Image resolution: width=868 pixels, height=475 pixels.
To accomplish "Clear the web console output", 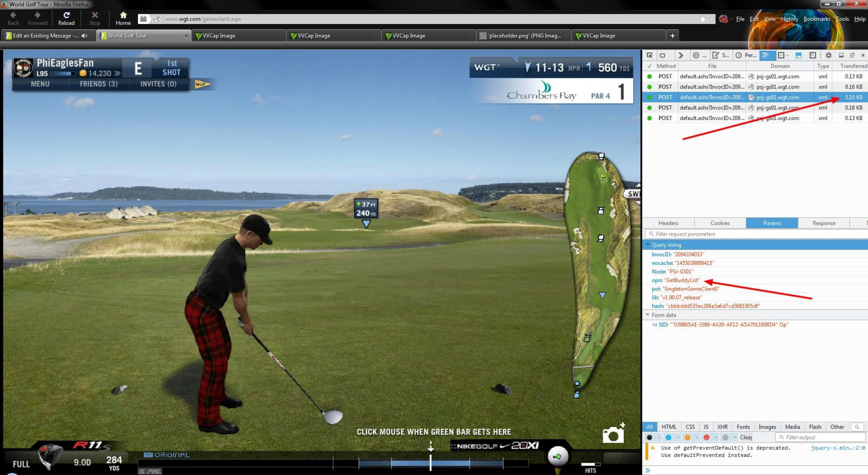I will coord(746,437).
